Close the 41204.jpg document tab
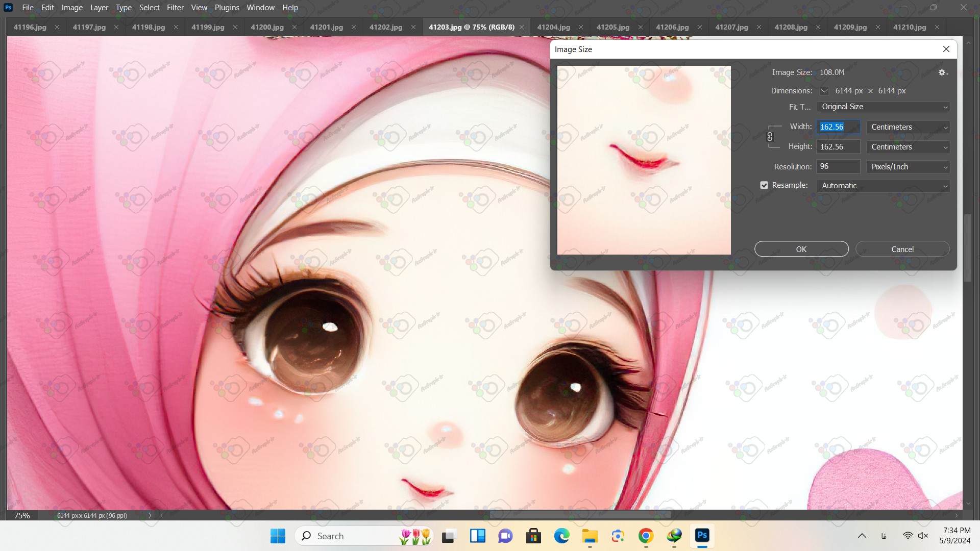This screenshot has height=551, width=980. tap(580, 27)
